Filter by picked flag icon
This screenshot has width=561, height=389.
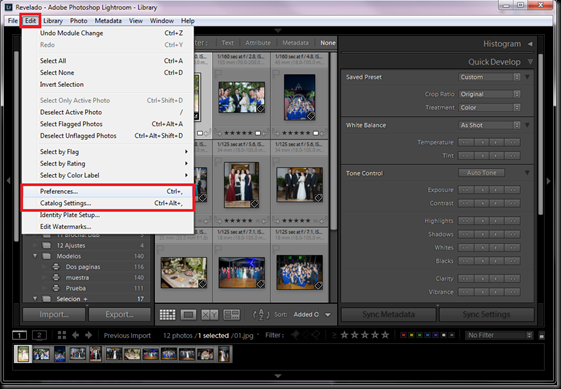coord(296,335)
